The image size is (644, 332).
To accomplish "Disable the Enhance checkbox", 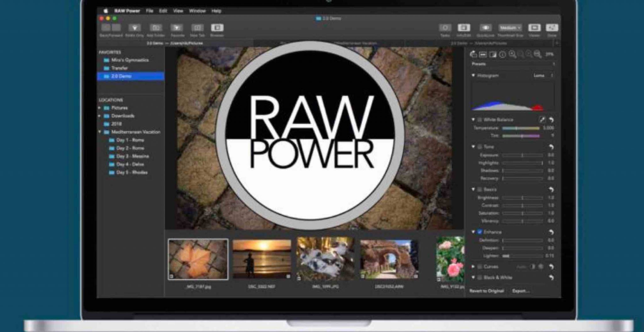I will [480, 232].
